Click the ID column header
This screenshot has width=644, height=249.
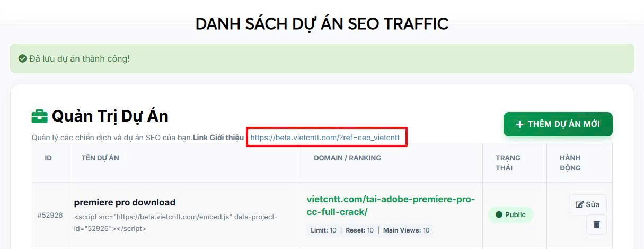(48, 158)
